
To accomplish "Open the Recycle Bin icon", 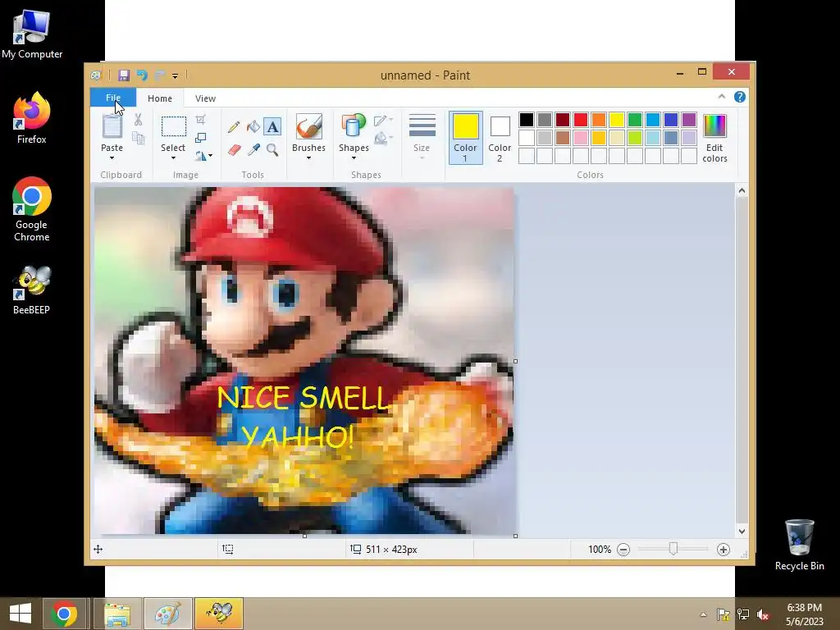I will [x=799, y=545].
